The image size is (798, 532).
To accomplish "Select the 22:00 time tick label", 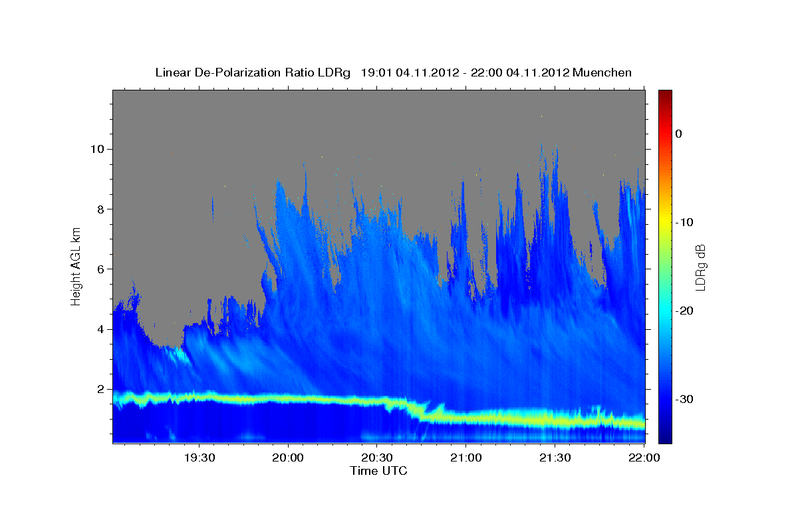I will pyautogui.click(x=644, y=458).
